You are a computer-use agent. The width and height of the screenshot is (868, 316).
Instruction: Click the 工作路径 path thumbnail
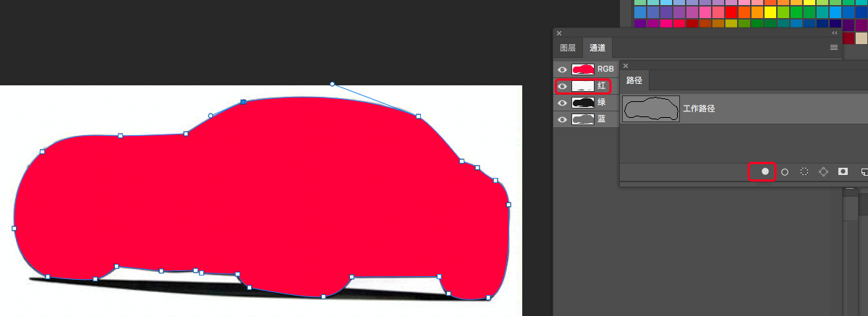click(x=651, y=108)
